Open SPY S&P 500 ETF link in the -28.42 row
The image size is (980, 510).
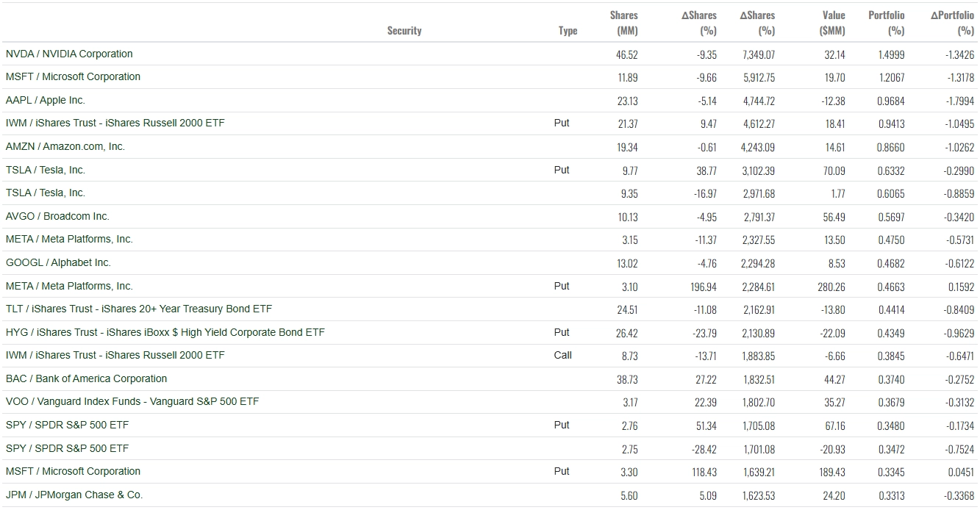(67, 448)
